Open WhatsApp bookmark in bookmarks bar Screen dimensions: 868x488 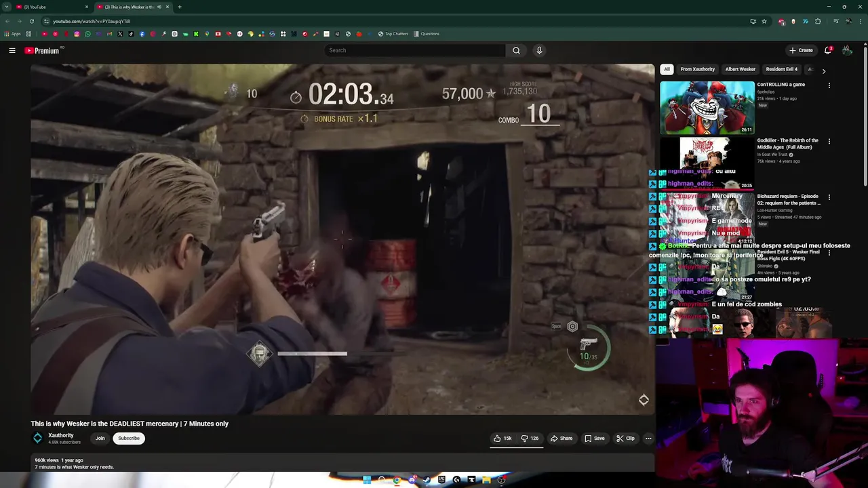(x=87, y=34)
